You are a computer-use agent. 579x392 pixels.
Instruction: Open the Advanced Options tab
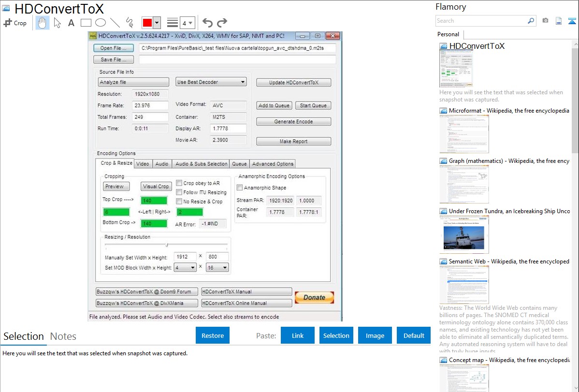[x=273, y=164]
